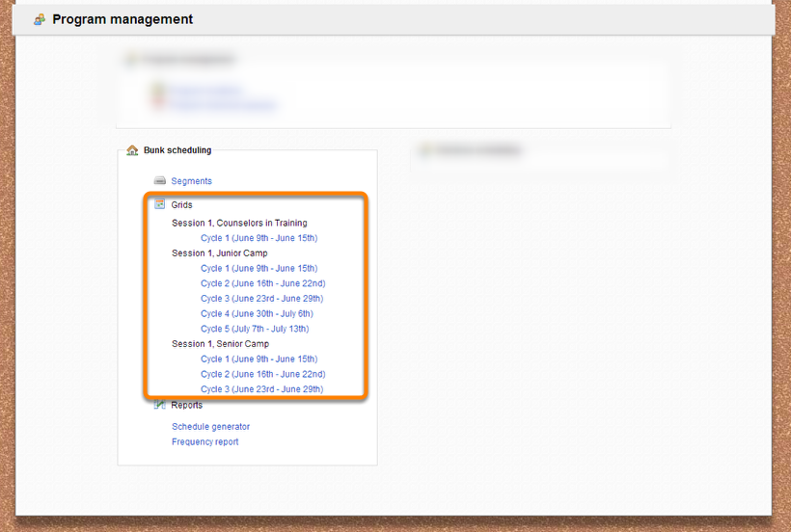
Task: Open Senior Camp Cycle 2 (June 16th - June 22nd)
Action: [x=262, y=374]
